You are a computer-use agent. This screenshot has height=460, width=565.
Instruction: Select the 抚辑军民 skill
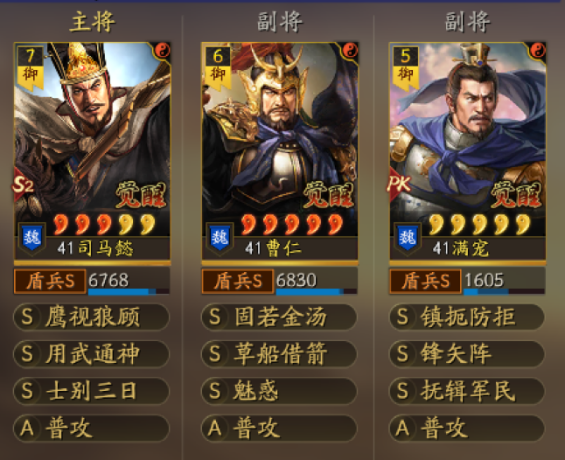(x=467, y=391)
